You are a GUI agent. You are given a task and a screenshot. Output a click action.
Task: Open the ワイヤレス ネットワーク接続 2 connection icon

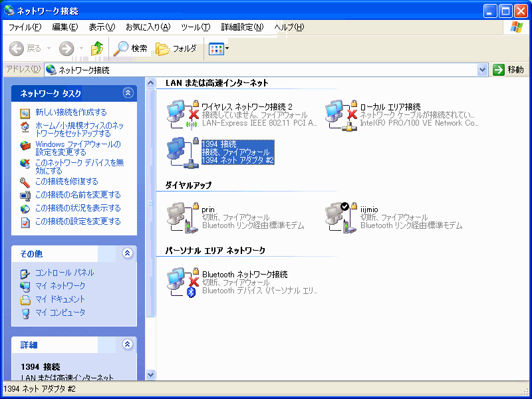pos(182,115)
